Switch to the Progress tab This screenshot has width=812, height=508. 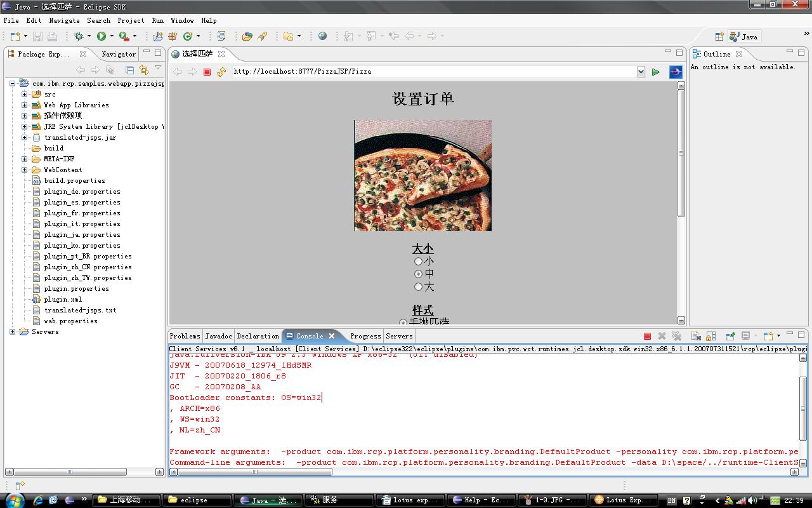(x=365, y=336)
